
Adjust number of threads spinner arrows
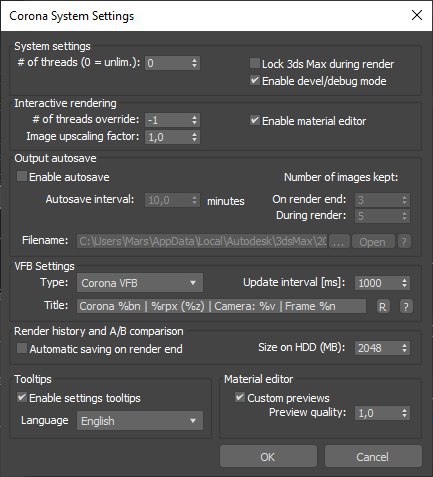[x=195, y=63]
